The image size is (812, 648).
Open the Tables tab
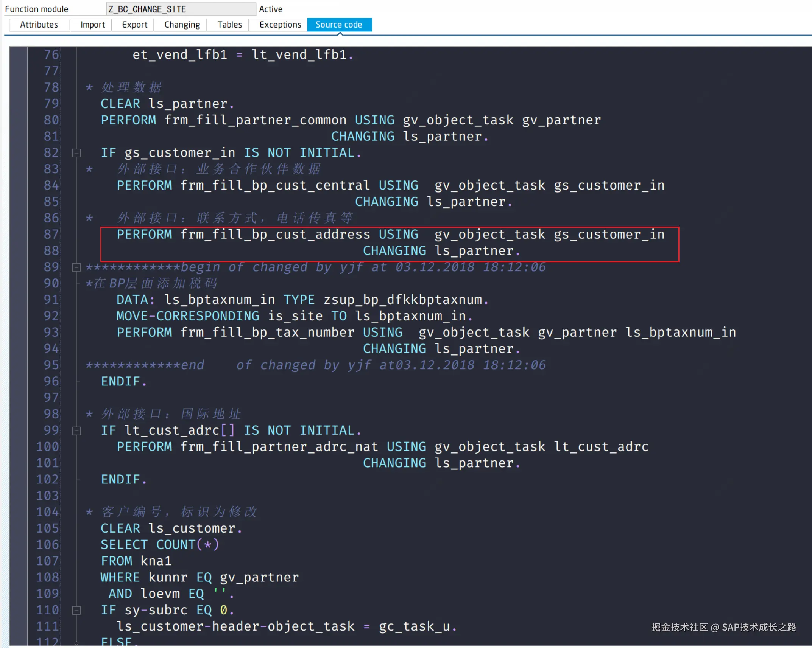tap(229, 25)
